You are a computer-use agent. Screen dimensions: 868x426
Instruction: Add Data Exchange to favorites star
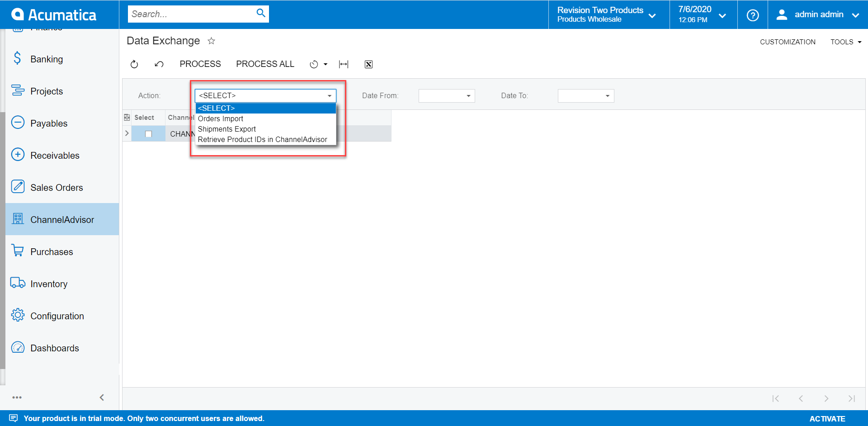click(x=211, y=41)
